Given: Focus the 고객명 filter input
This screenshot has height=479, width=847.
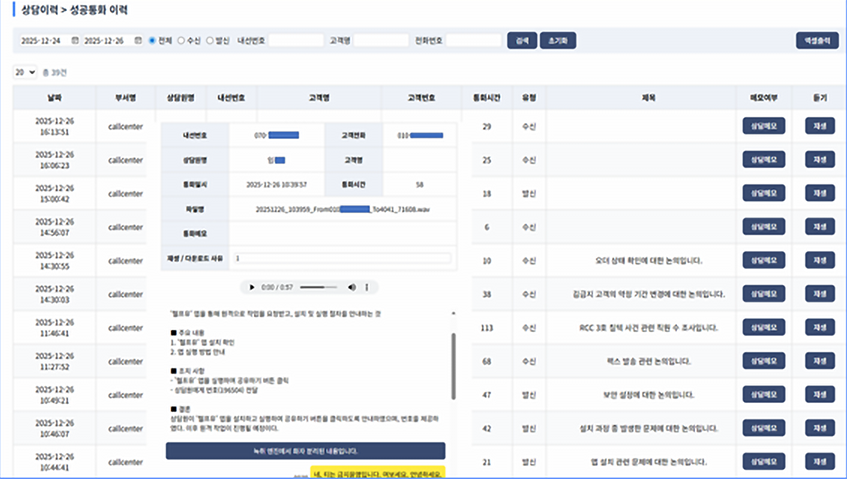Looking at the screenshot, I should [x=381, y=41].
